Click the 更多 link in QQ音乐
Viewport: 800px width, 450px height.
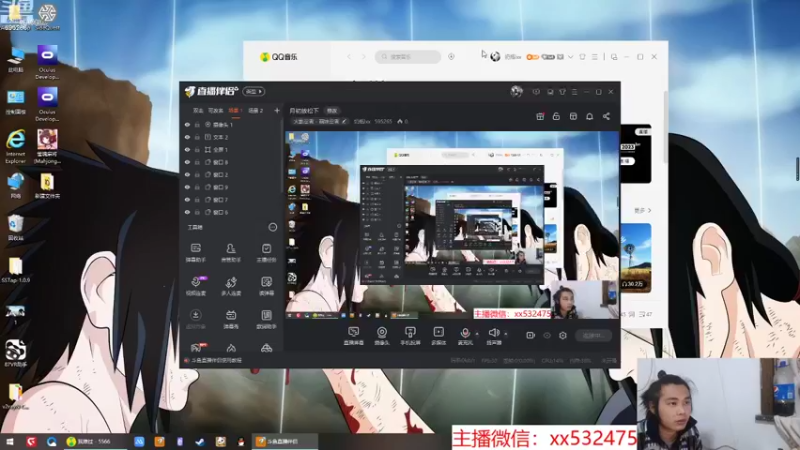click(642, 210)
